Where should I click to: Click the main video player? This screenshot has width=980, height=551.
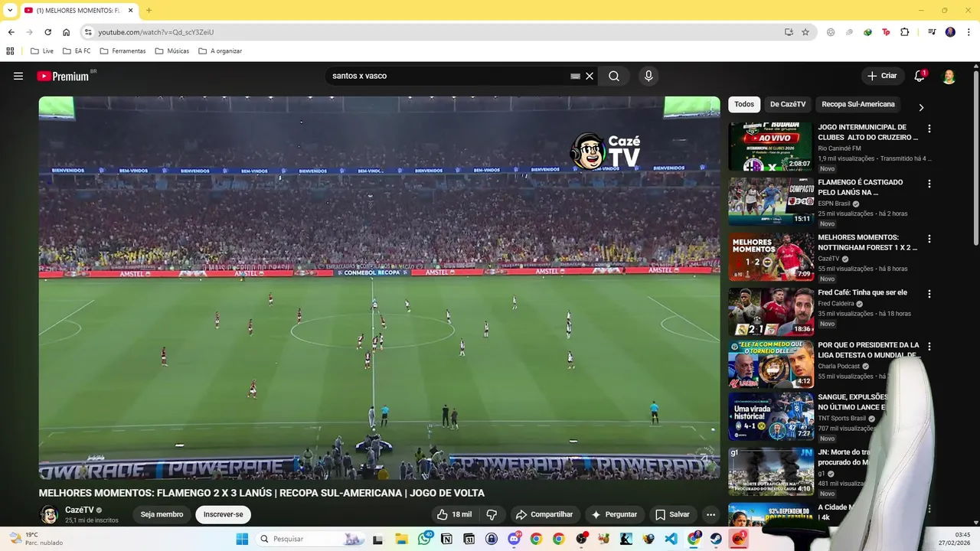(379, 288)
